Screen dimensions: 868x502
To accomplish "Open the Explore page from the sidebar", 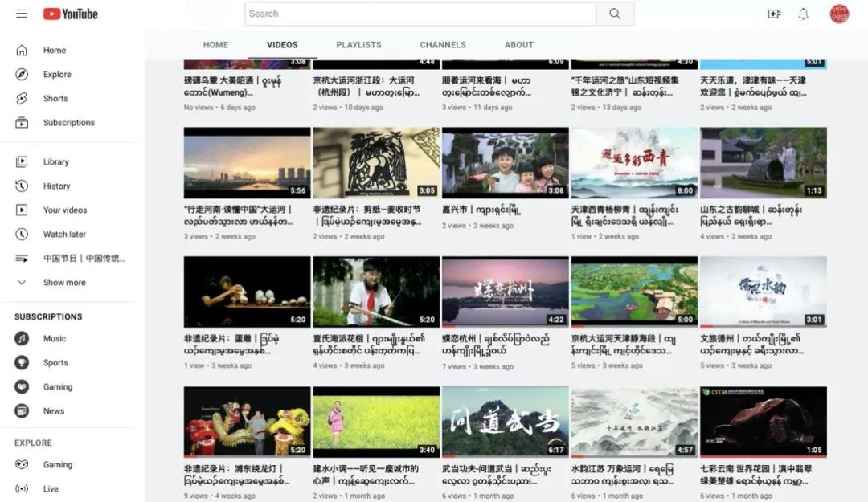I will pyautogui.click(x=56, y=74).
